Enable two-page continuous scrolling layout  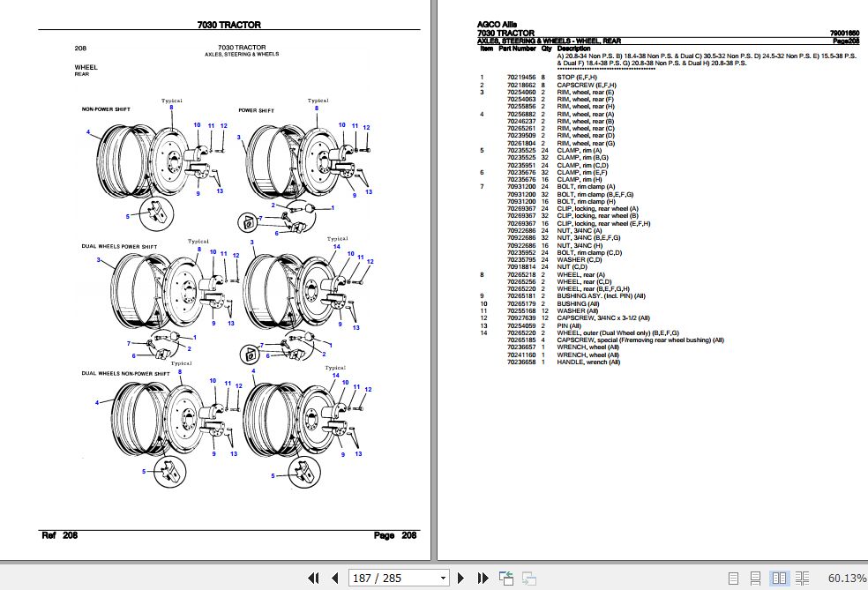tap(803, 578)
